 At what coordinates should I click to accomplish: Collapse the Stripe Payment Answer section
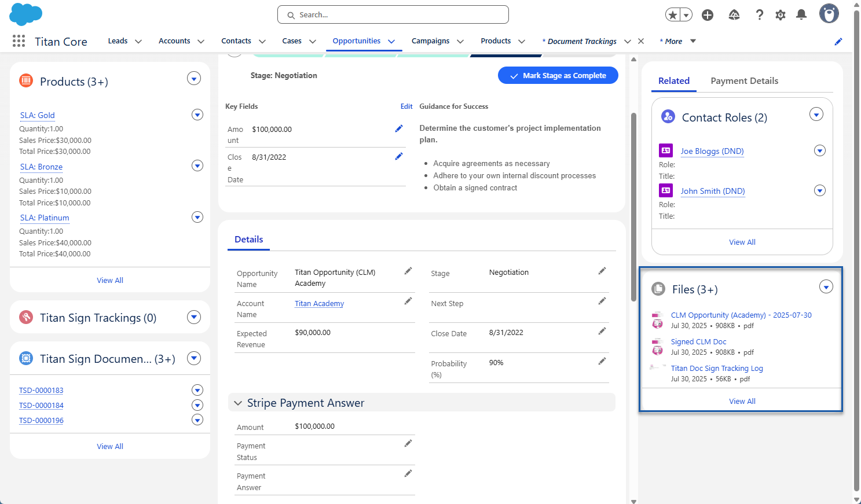237,403
